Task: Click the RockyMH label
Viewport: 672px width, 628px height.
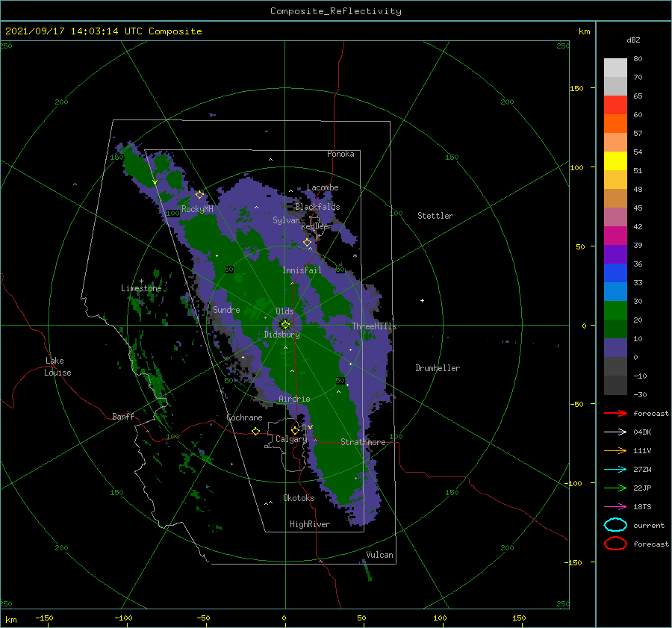Action: click(197, 209)
